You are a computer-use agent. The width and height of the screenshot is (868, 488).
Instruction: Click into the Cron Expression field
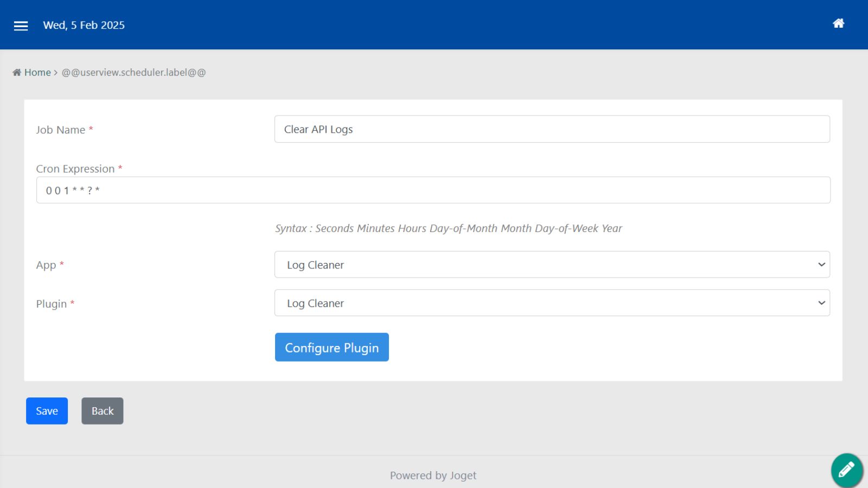click(x=433, y=190)
